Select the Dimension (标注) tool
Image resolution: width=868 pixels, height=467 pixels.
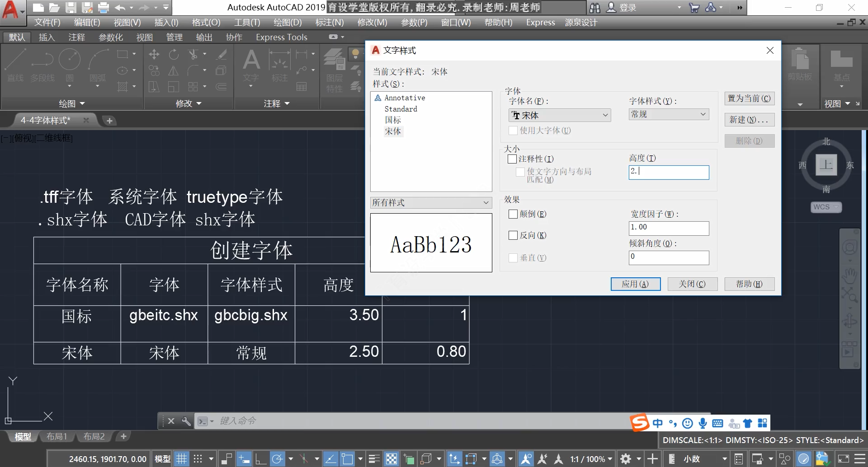(279, 66)
